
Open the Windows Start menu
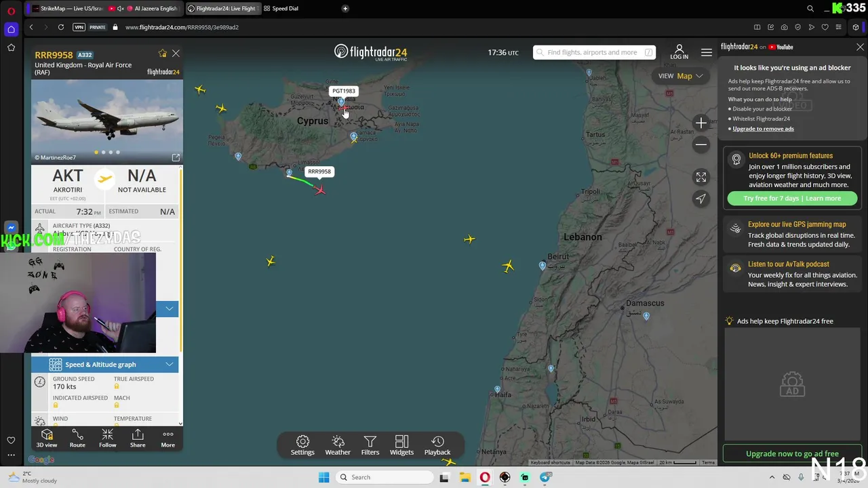pyautogui.click(x=323, y=477)
